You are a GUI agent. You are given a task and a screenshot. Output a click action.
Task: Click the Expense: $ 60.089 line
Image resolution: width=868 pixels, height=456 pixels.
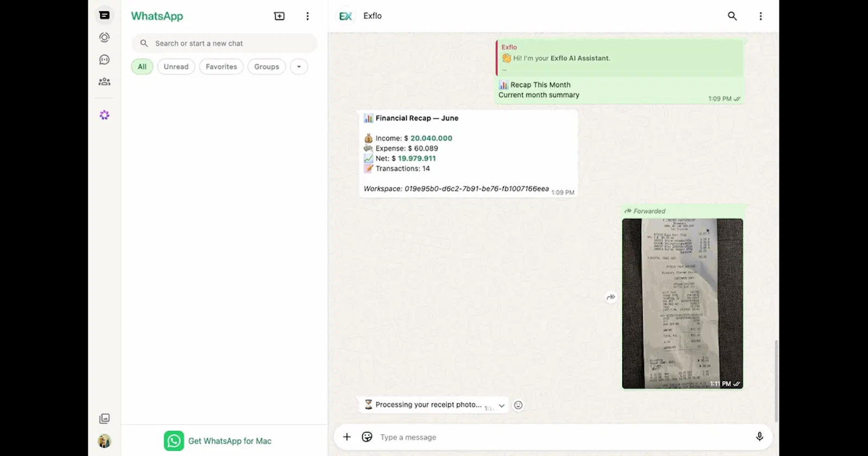401,148
